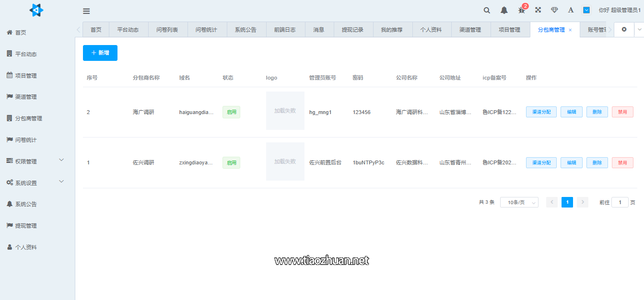
Task: Select 渠道管理 in the sidebar menu
Action: 26,97
